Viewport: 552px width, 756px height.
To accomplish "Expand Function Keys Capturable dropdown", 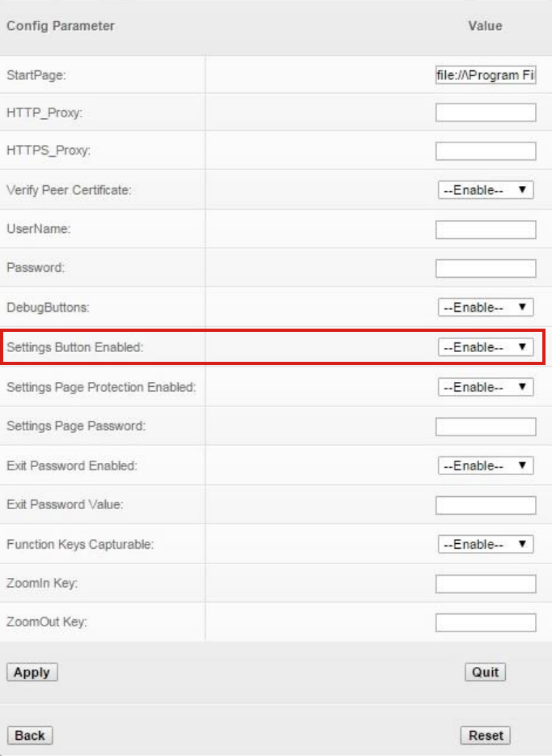I will (x=486, y=545).
